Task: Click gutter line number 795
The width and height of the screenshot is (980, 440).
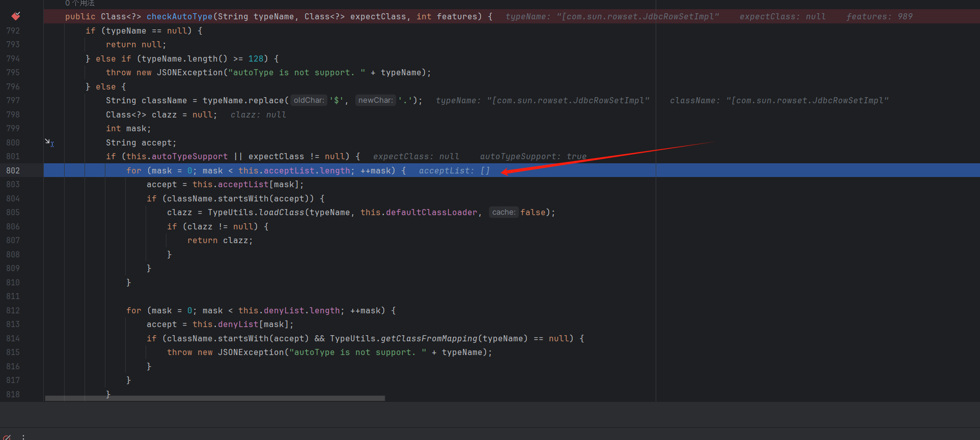Action: point(13,72)
